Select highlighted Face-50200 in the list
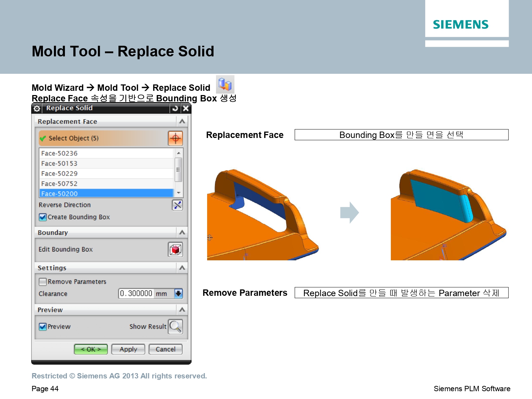 click(x=106, y=193)
